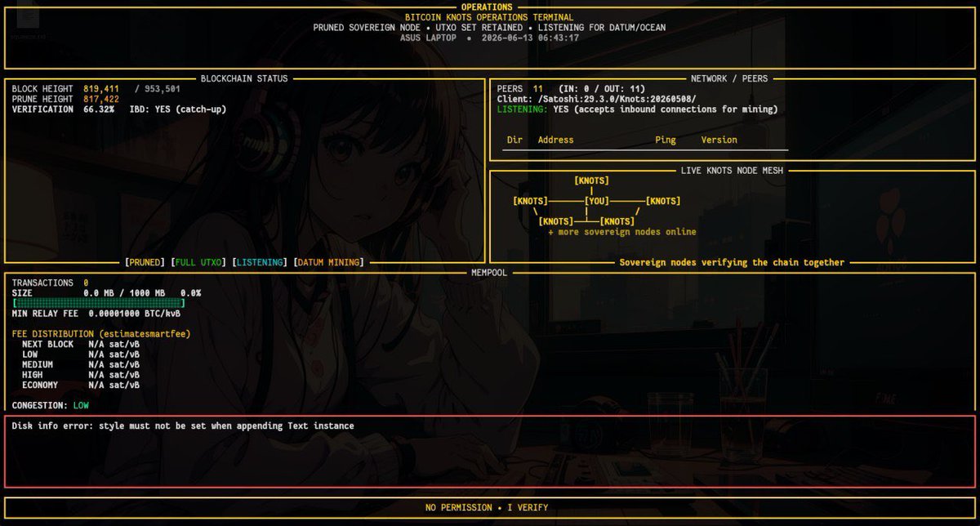
Task: Click the prune height value 817,422
Action: pos(101,99)
